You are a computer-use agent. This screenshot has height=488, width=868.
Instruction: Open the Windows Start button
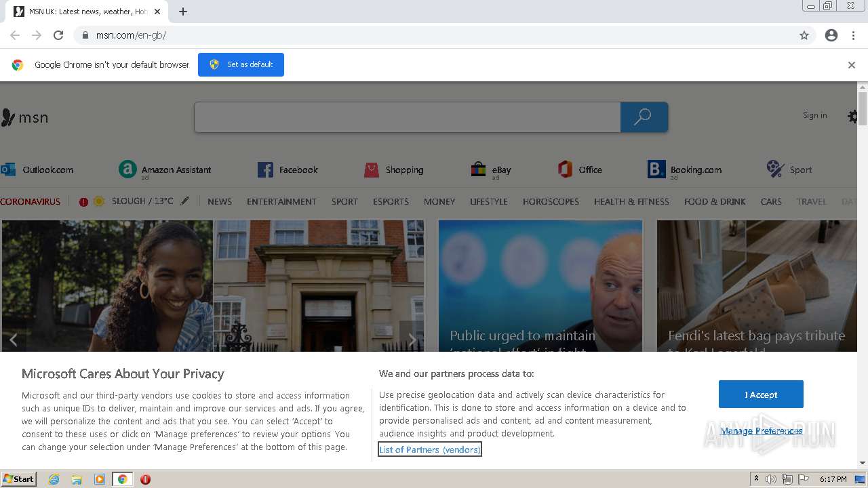[19, 479]
